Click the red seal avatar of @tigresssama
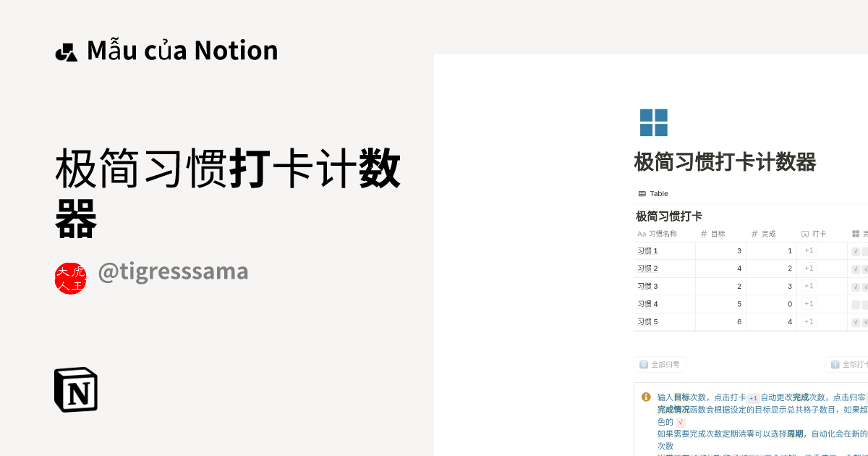Screen dimensions: 868x456 (71, 277)
